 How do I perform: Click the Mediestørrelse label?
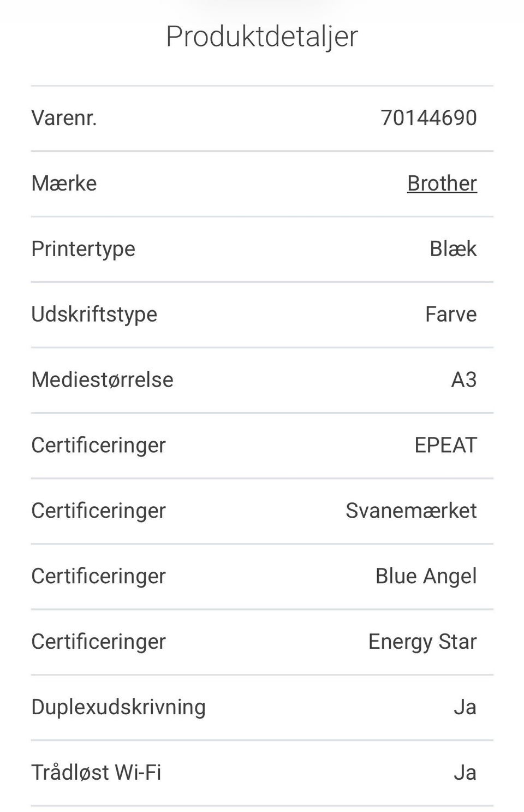(102, 380)
